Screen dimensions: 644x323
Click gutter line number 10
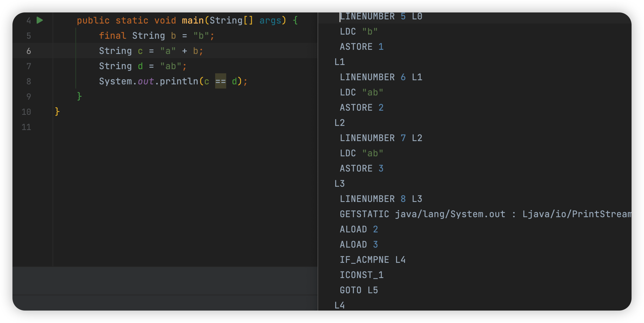tap(26, 112)
